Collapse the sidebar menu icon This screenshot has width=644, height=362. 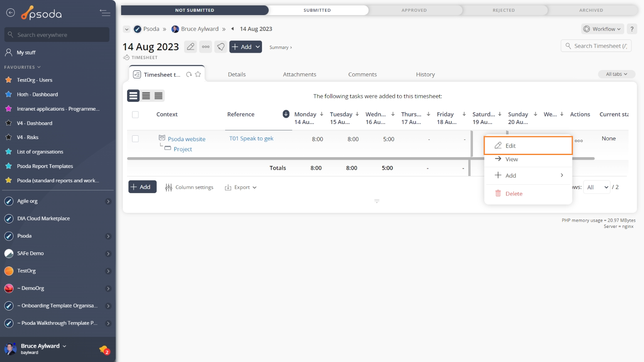pyautogui.click(x=105, y=13)
